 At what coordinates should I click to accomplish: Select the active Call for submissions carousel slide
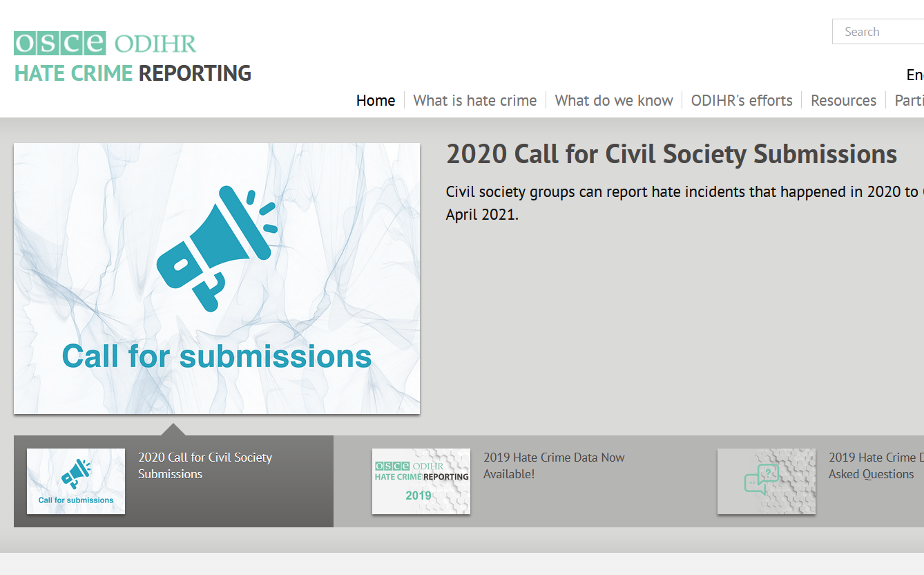pyautogui.click(x=173, y=482)
